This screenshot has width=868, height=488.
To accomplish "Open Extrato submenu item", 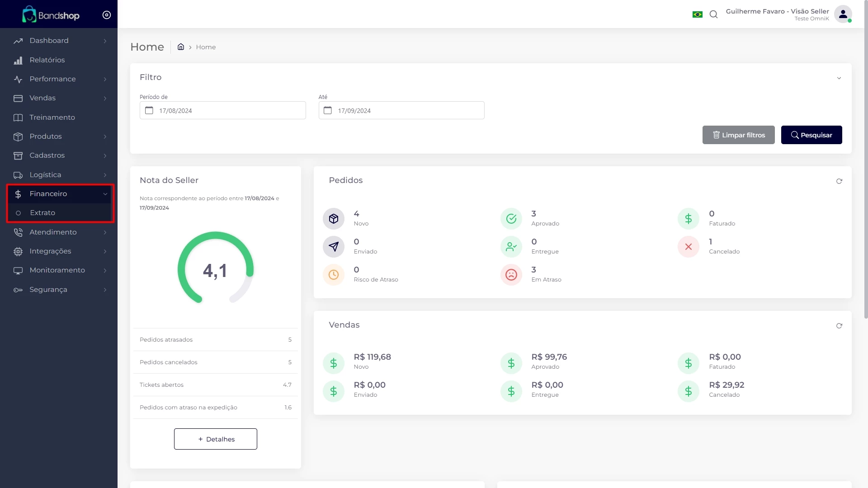I will click(42, 213).
